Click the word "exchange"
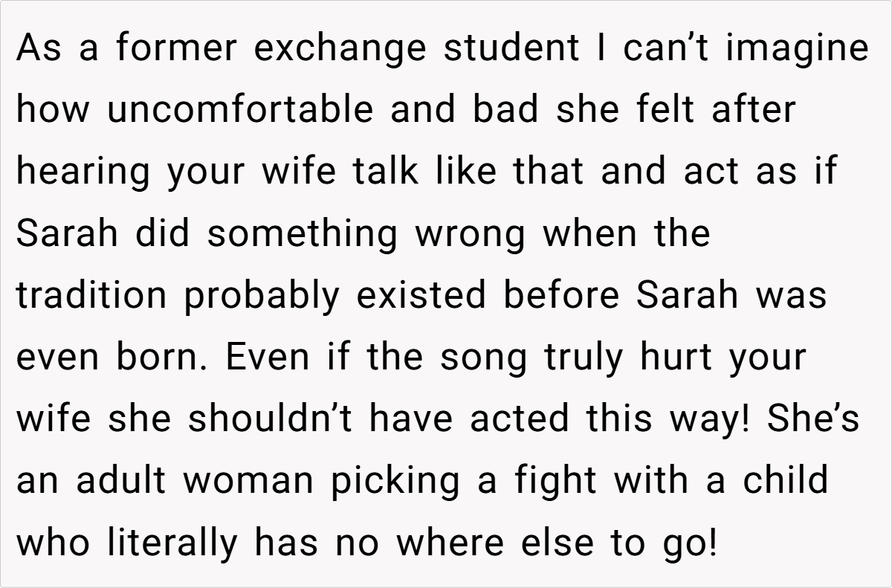The image size is (892, 588). coord(340,49)
